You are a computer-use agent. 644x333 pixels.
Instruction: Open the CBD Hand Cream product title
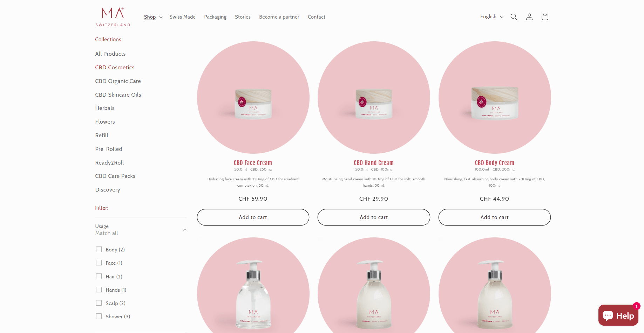coord(374,163)
